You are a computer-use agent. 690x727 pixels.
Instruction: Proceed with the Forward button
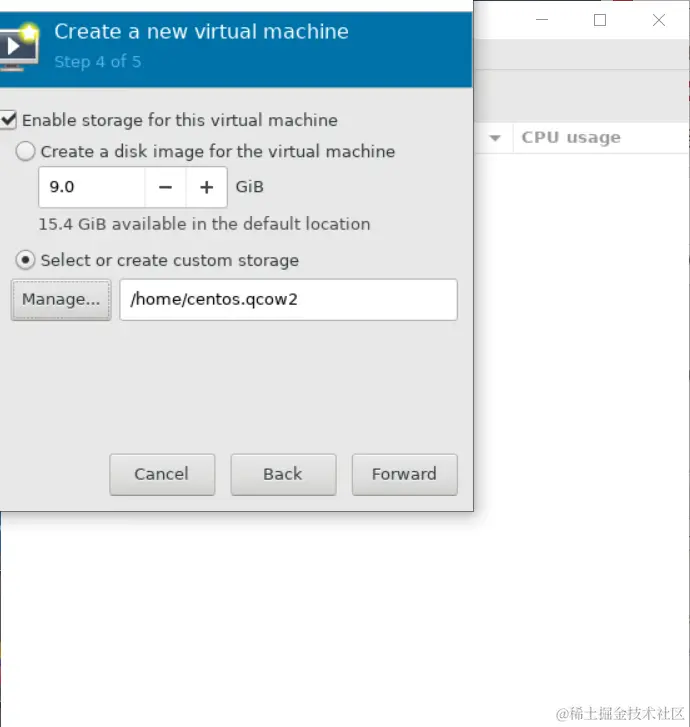tap(404, 474)
